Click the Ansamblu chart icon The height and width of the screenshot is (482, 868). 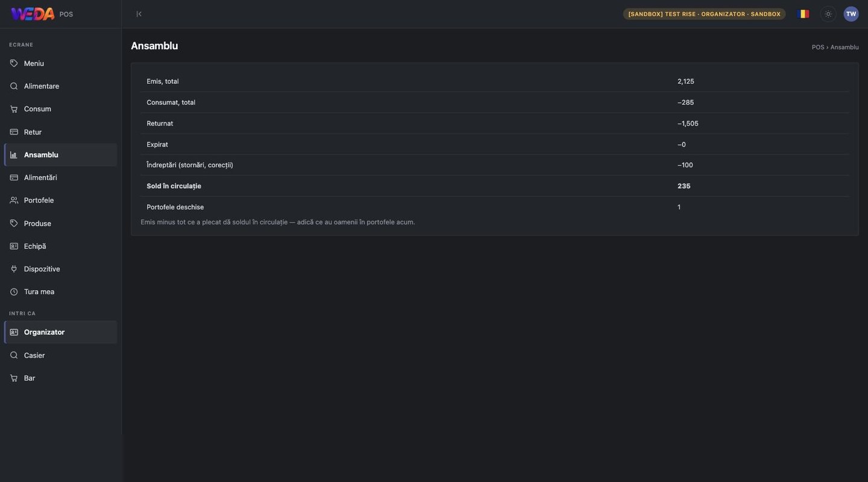(14, 155)
